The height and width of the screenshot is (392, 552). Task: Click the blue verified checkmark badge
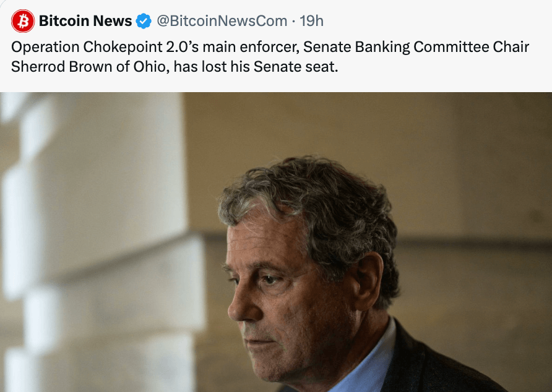(144, 21)
